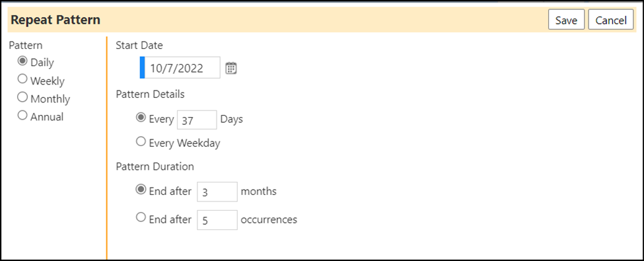Choose End after months radio button
Screen dimensions: 644x261
[x=141, y=190]
